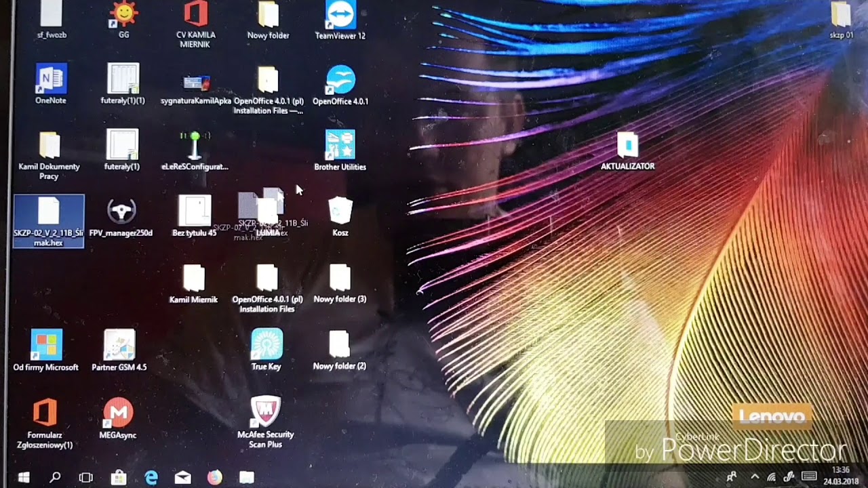The height and width of the screenshot is (488, 868).
Task: Select the Kamil Miernik file icon
Action: (x=193, y=284)
